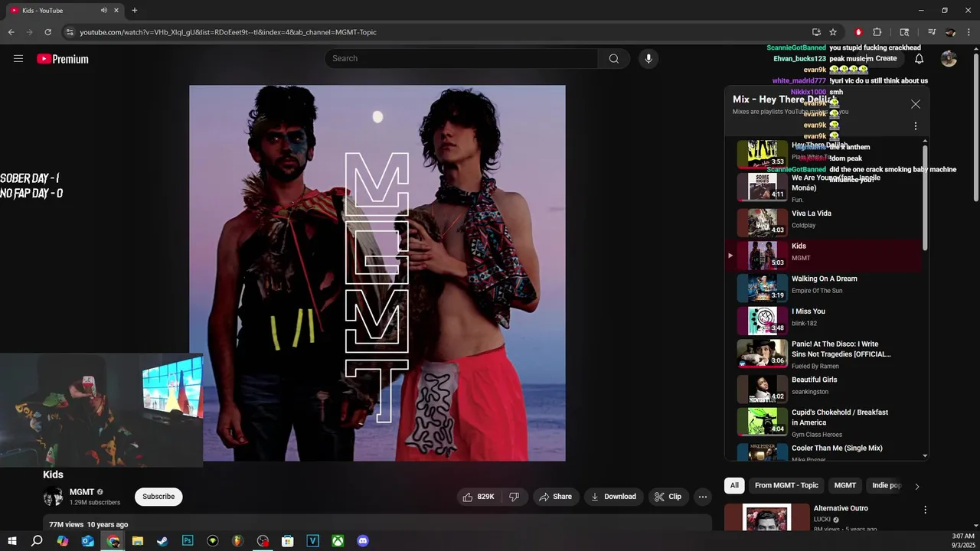This screenshot has width=980, height=551.
Task: Click the browser address bar URL
Action: click(228, 32)
